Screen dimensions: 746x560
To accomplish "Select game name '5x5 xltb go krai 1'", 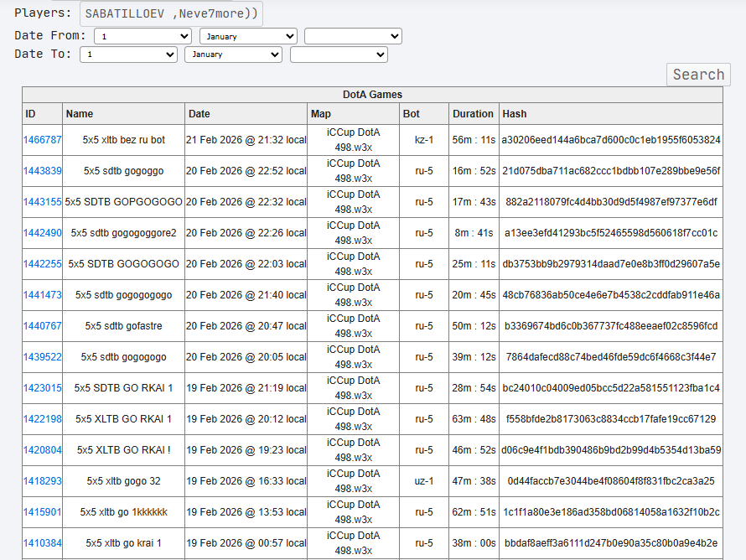I will [x=124, y=543].
